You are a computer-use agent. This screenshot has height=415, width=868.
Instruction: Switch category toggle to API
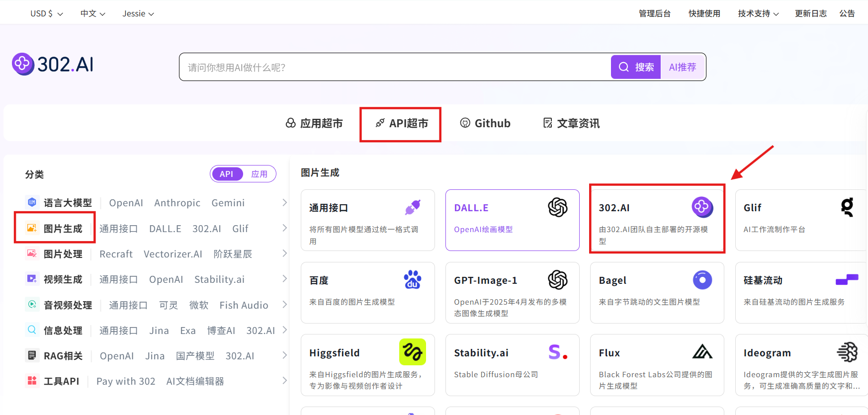(x=227, y=174)
